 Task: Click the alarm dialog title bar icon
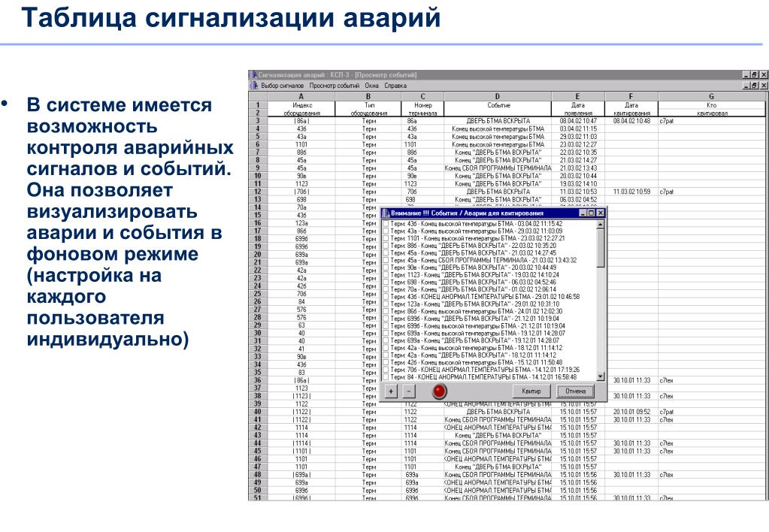tap(386, 213)
